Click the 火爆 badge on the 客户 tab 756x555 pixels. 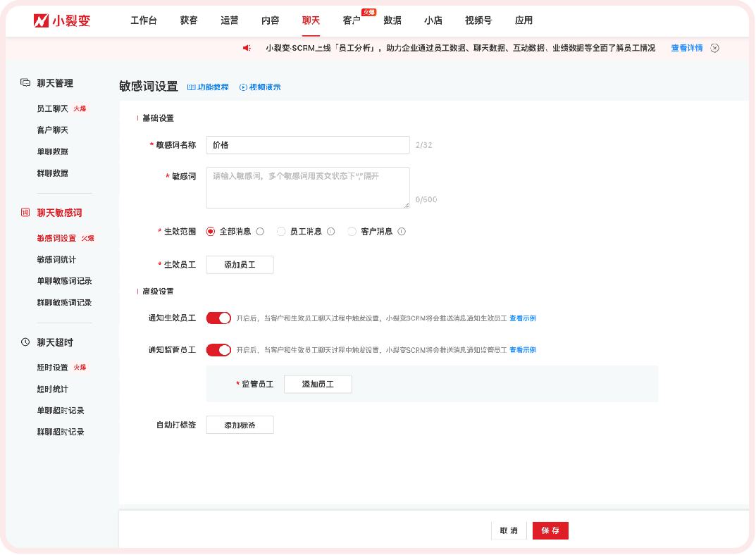[369, 12]
